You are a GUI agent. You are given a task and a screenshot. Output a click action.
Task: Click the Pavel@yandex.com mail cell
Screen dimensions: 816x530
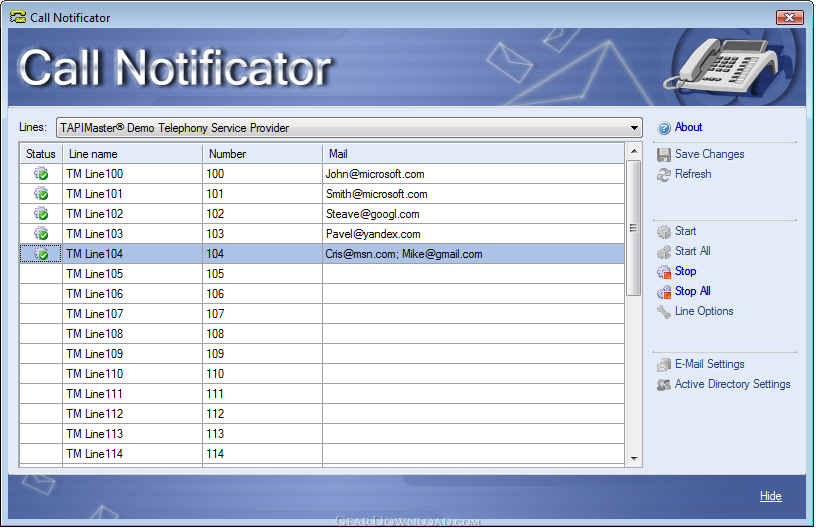tap(473, 234)
